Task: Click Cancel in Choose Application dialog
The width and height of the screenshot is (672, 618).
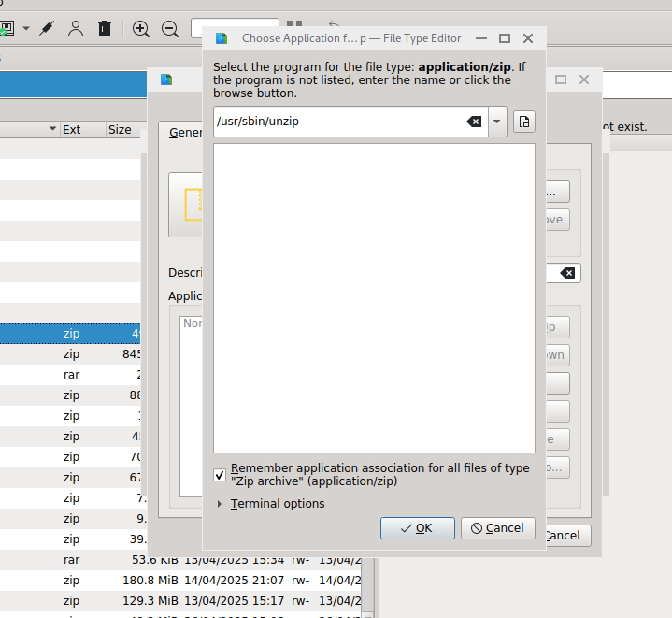Action: click(497, 528)
